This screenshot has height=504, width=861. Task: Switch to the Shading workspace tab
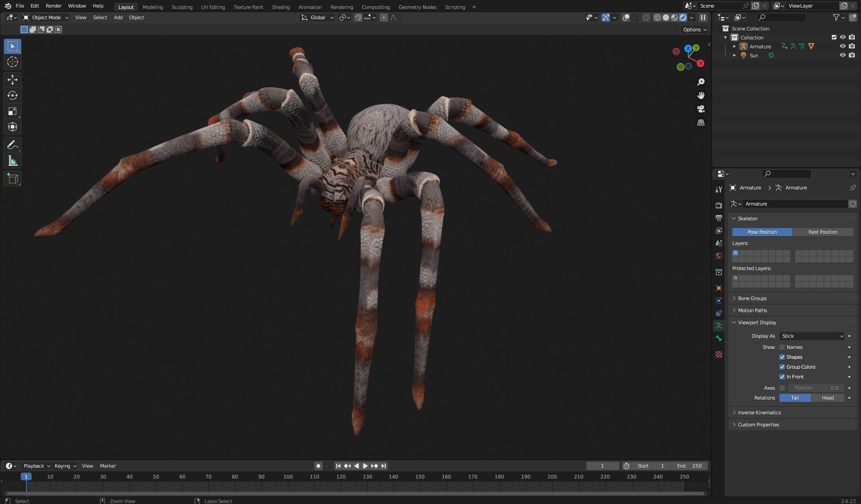point(281,7)
